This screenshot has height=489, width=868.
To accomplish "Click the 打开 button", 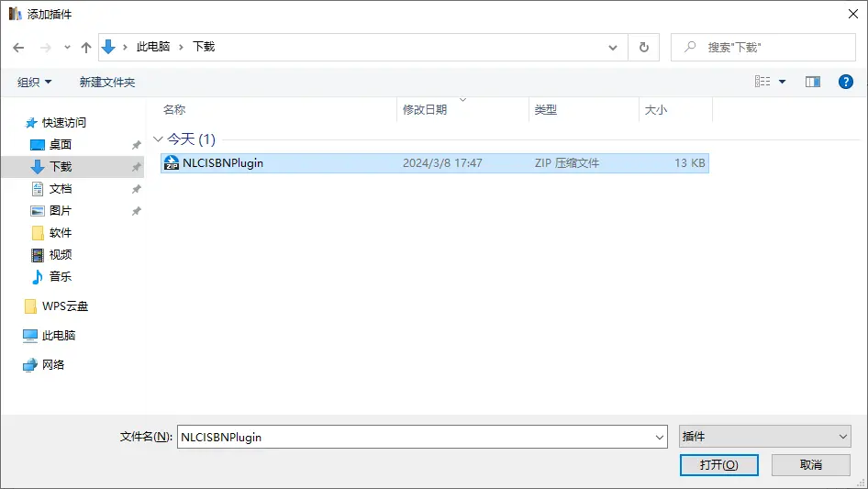I will (x=718, y=465).
